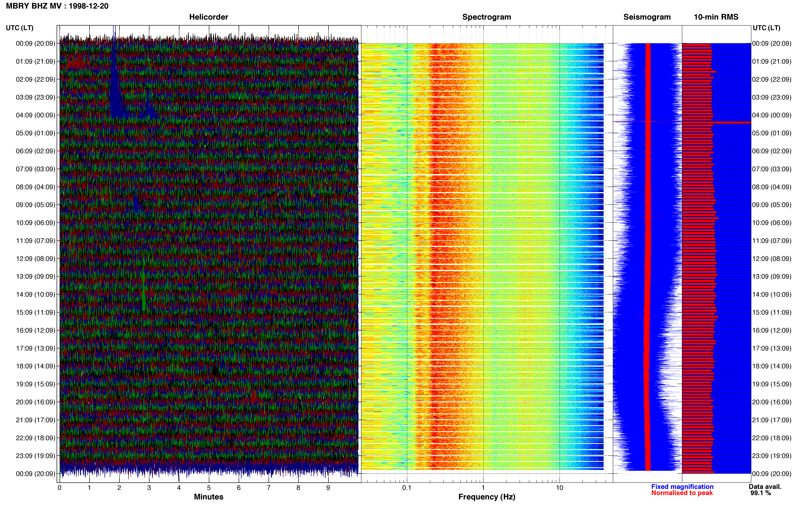Screen dimensions: 812x508
Task: Click the left time label '14:09 (10:09)'
Action: click(36, 294)
